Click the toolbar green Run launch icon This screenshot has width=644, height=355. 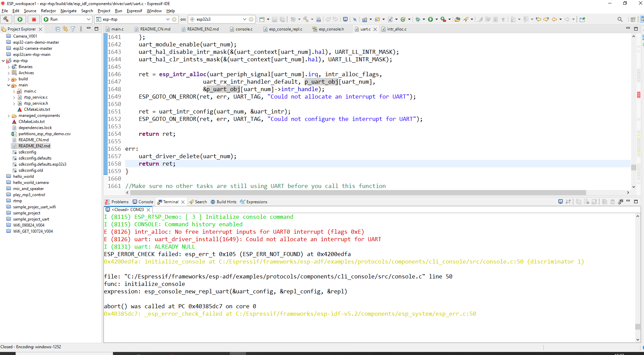[430, 19]
